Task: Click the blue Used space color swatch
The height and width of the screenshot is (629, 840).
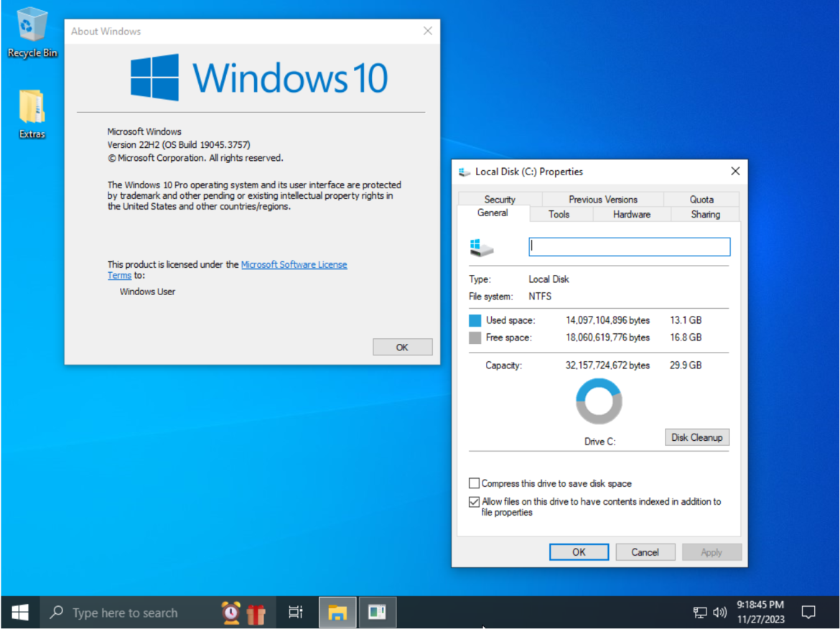Action: click(475, 320)
